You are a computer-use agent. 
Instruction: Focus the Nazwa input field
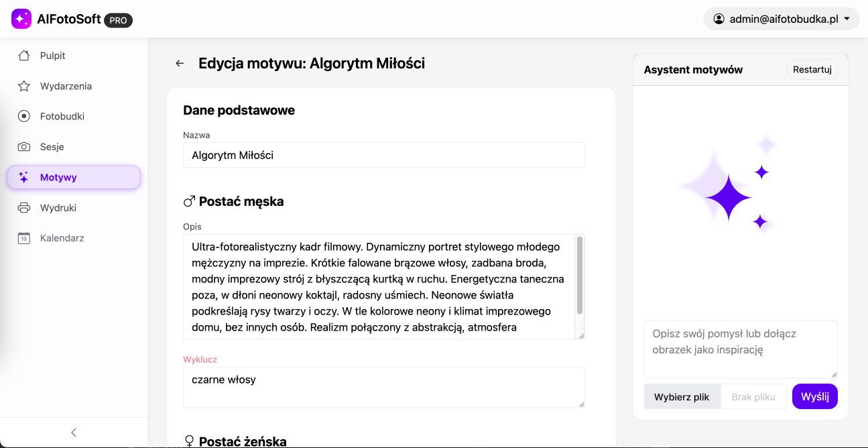pos(383,155)
